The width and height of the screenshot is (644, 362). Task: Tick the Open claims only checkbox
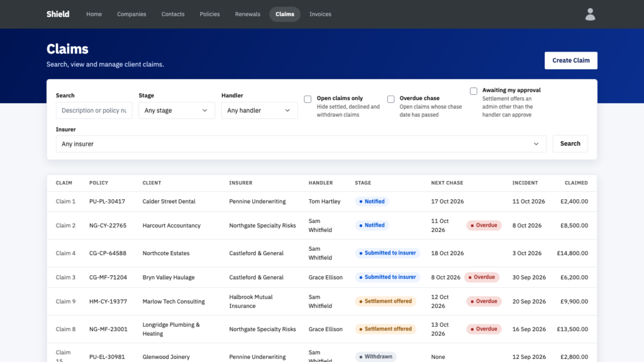308,99
